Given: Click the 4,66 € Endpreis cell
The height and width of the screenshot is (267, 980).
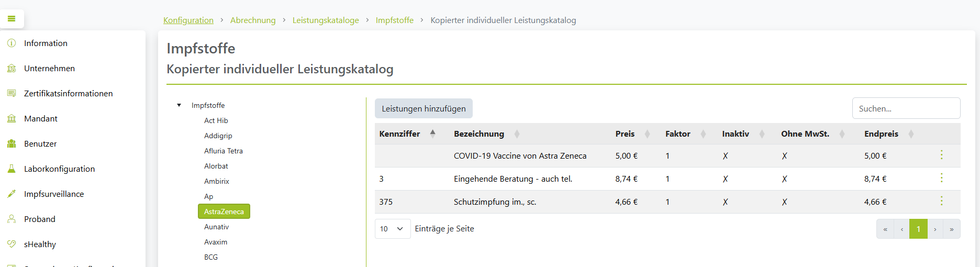Looking at the screenshot, I should (875, 202).
